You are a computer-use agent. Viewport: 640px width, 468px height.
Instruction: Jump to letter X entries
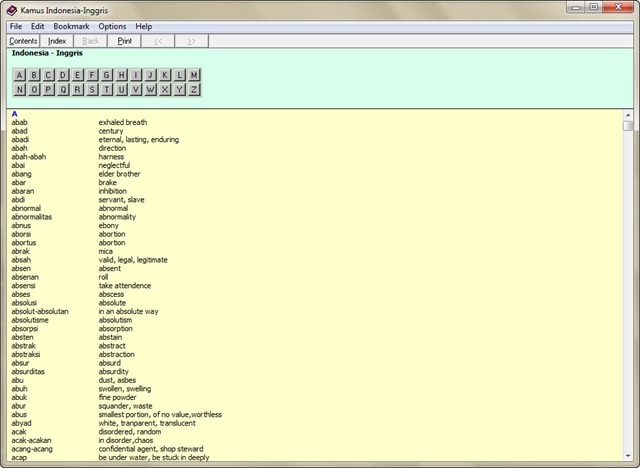165,90
